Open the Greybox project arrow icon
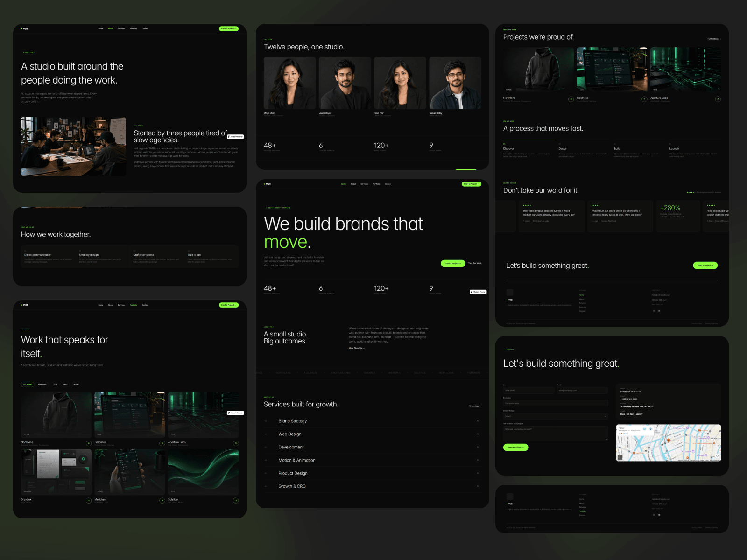This screenshot has height=560, width=747. pos(89,501)
